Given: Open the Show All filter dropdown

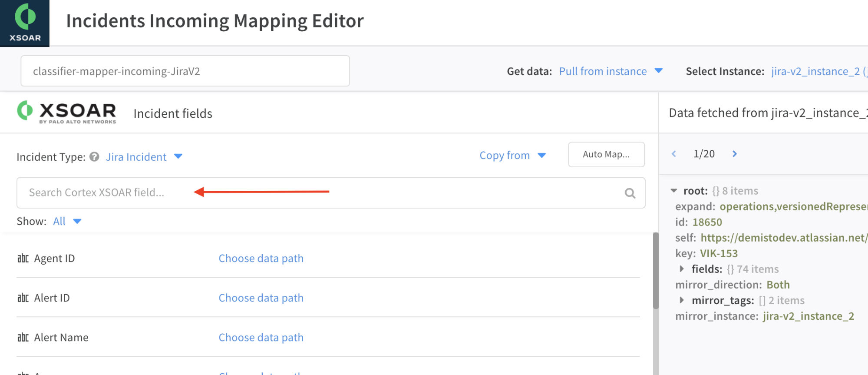Looking at the screenshot, I should pyautogui.click(x=67, y=221).
